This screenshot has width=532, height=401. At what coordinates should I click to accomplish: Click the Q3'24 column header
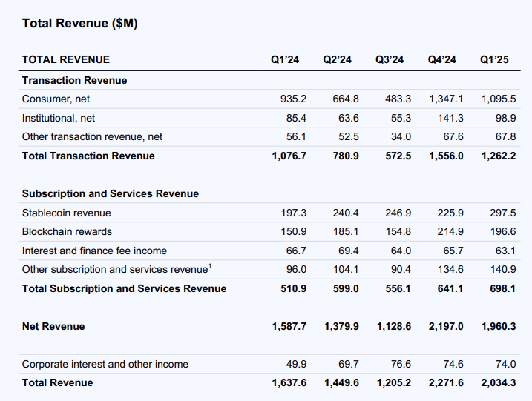[390, 60]
